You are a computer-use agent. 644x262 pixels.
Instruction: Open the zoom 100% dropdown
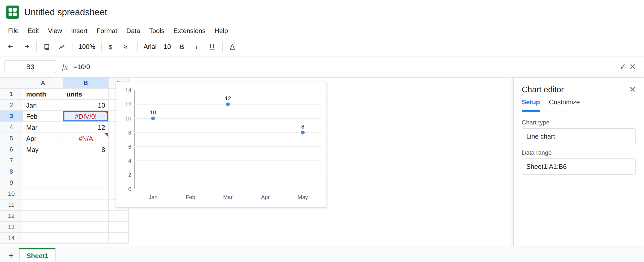click(x=87, y=47)
